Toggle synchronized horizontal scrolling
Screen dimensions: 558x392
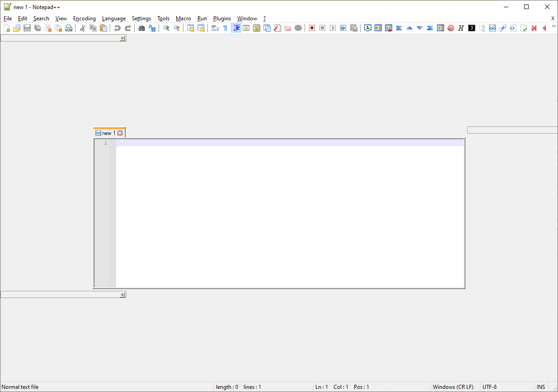click(x=201, y=28)
